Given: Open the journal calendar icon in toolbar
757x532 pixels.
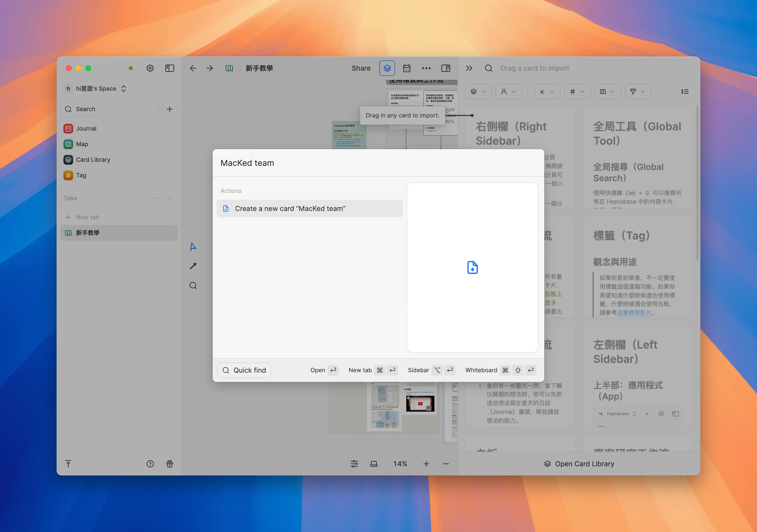Looking at the screenshot, I should (x=407, y=68).
